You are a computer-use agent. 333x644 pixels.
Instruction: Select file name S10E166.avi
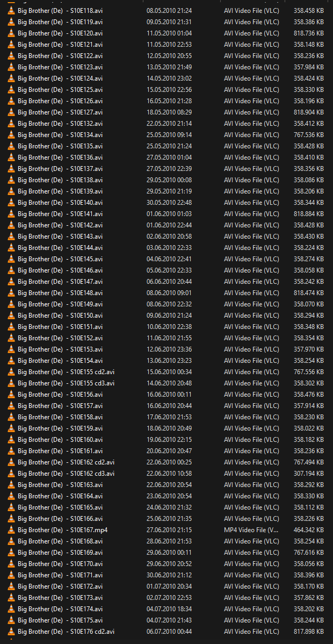click(x=60, y=519)
